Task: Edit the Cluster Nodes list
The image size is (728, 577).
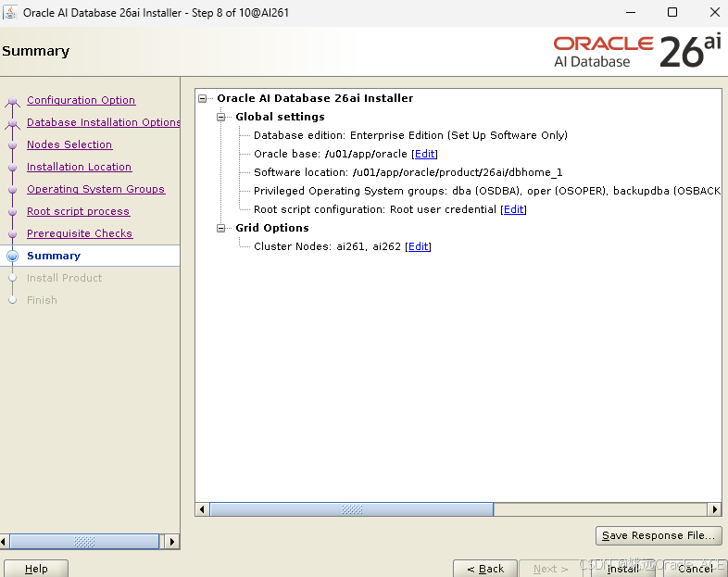Action: (419, 246)
